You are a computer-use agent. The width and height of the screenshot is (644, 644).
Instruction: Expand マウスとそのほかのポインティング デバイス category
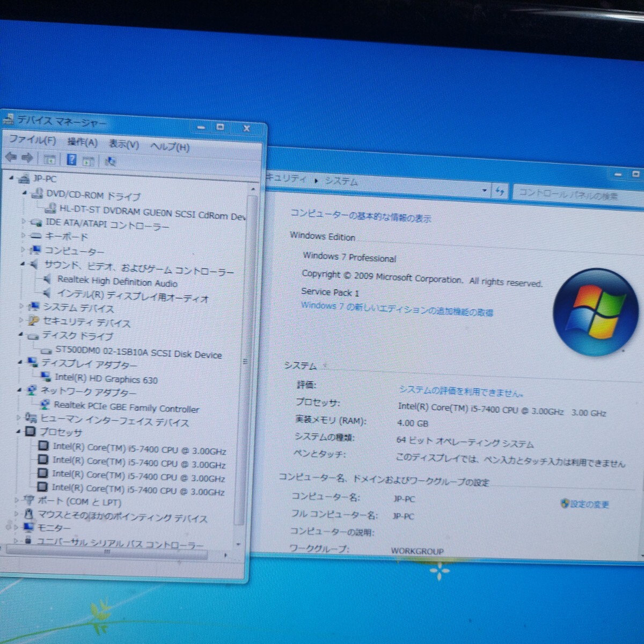tap(17, 514)
